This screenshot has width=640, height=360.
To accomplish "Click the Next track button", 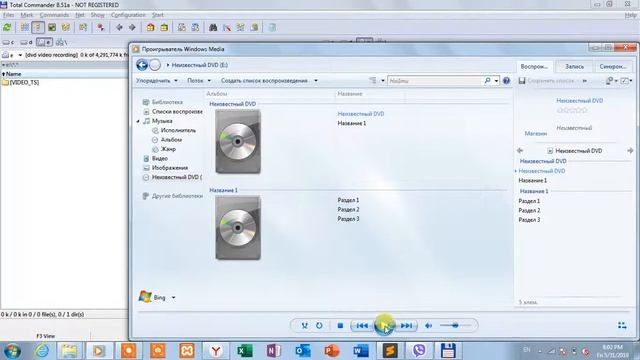I will tap(407, 326).
